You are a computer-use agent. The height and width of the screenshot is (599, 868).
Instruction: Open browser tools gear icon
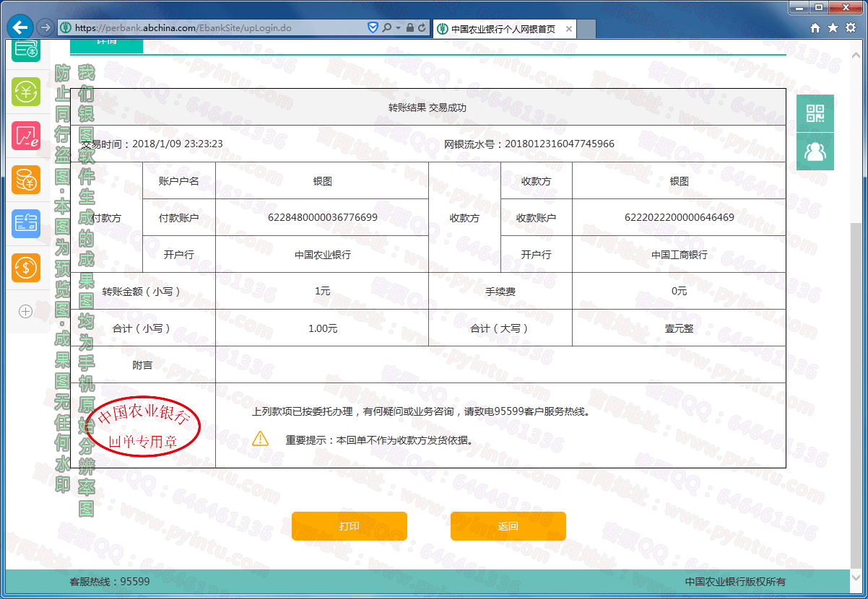tap(850, 28)
